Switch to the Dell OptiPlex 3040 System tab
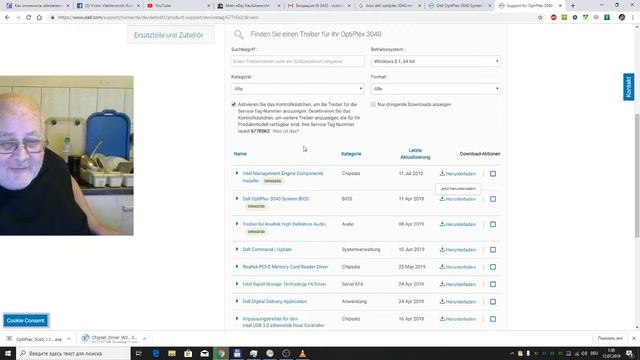Viewport: 640px width, 360px height. click(x=459, y=6)
